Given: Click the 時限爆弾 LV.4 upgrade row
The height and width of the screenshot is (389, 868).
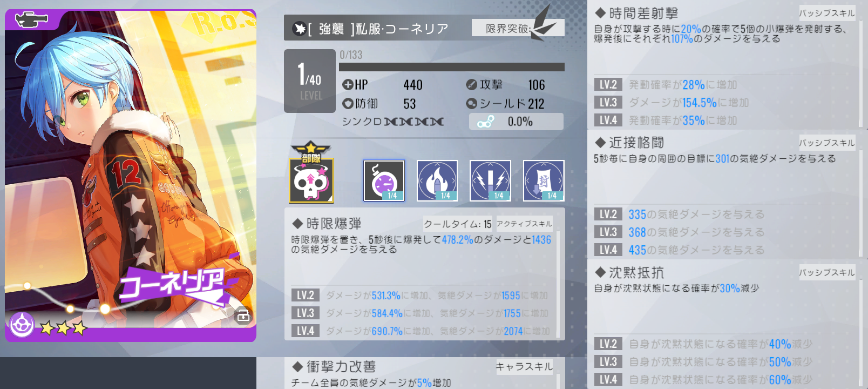Looking at the screenshot, I should tap(421, 331).
